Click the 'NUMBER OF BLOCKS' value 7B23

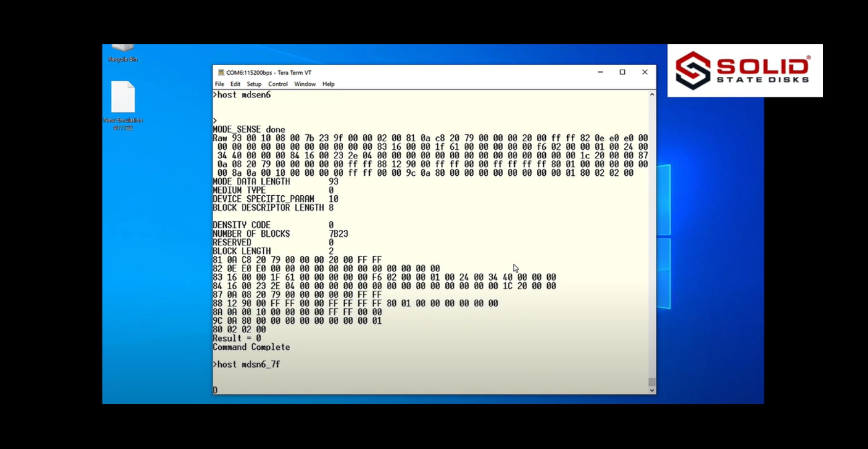[338, 234]
